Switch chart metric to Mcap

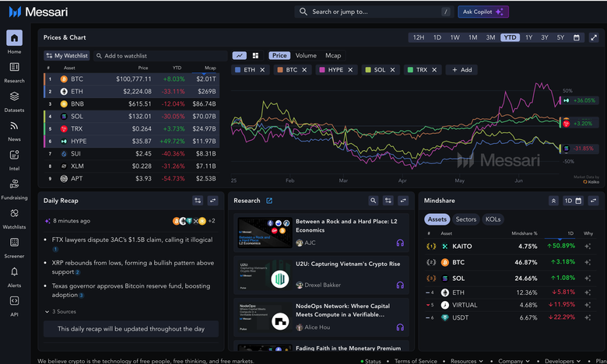coord(333,56)
